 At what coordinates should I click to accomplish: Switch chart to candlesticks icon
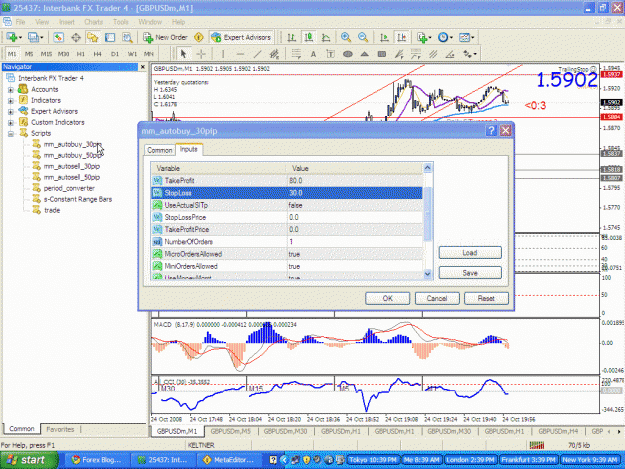coord(309,37)
